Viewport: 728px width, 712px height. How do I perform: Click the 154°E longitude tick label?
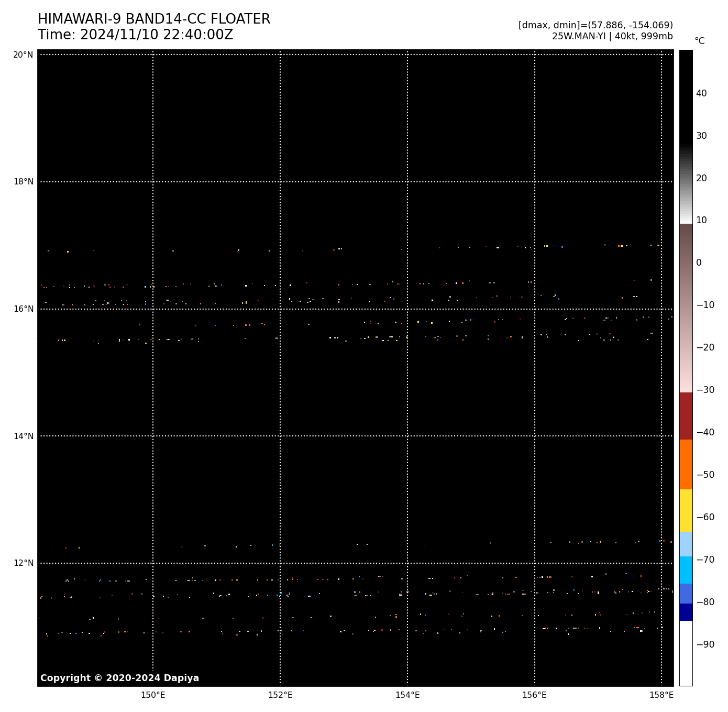point(407,695)
